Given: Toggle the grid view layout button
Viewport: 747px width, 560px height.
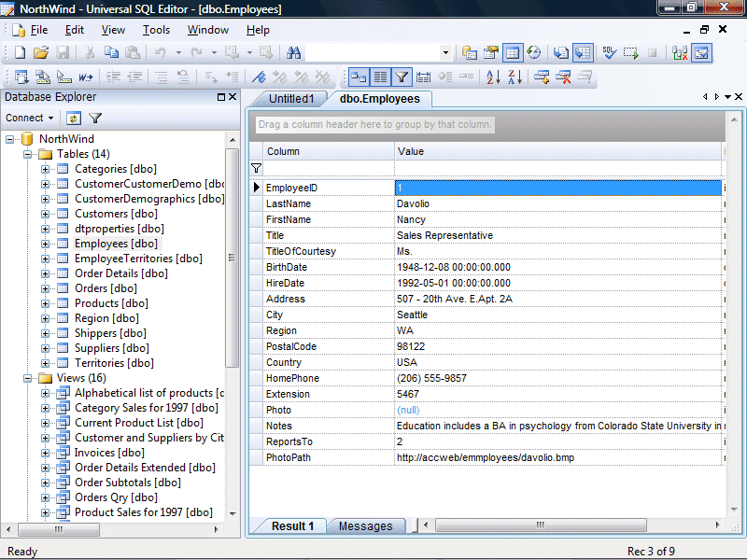Looking at the screenshot, I should [379, 77].
